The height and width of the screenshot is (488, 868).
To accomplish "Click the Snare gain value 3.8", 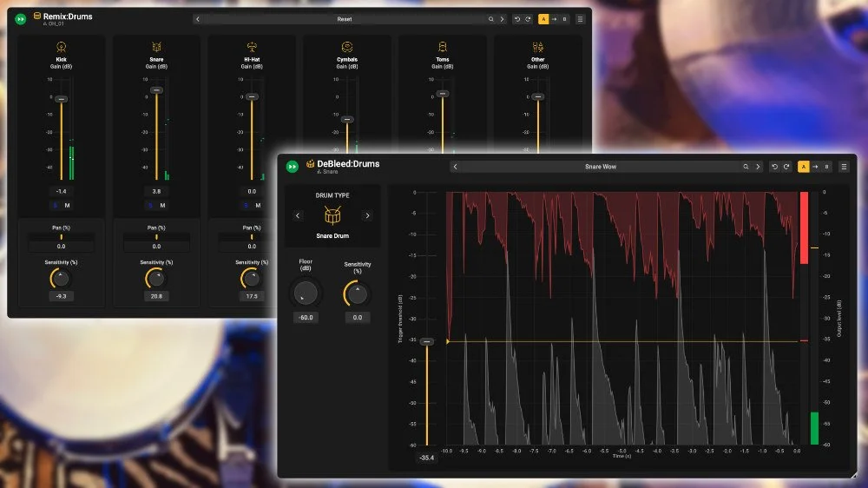I will (156, 191).
